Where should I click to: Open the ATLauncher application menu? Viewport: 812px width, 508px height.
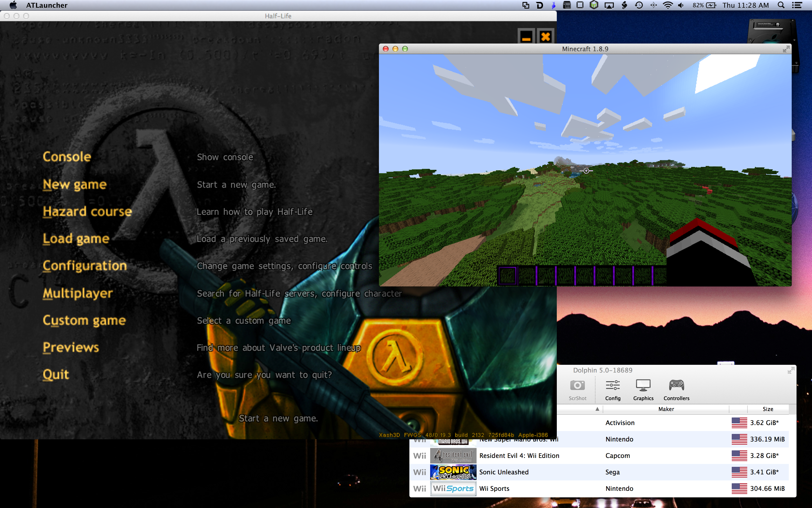point(47,5)
